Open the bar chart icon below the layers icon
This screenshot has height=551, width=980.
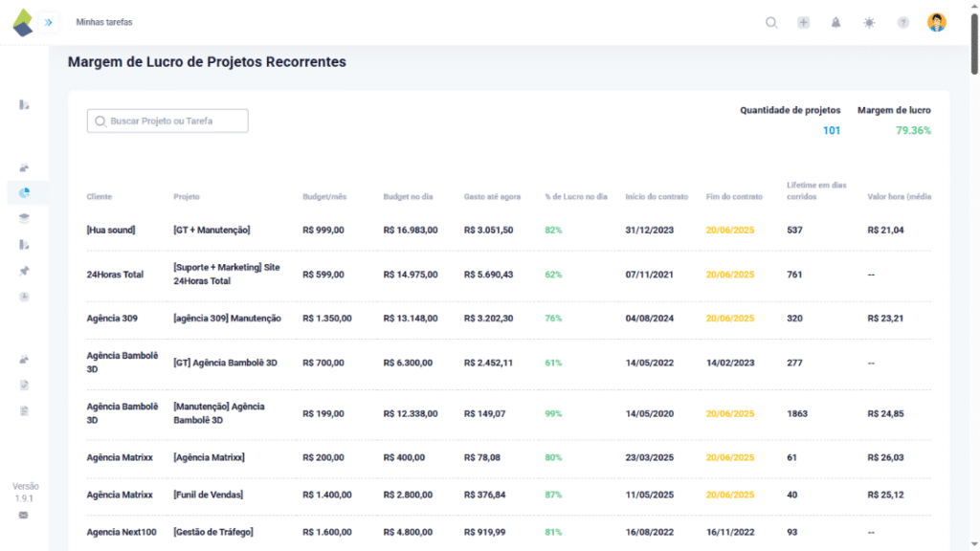click(x=24, y=244)
